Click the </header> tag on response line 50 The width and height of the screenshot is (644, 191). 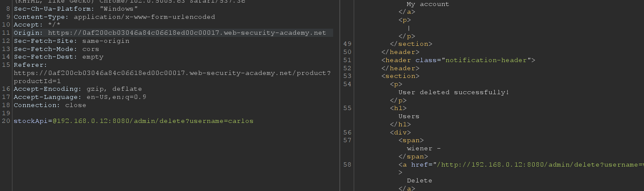400,52
